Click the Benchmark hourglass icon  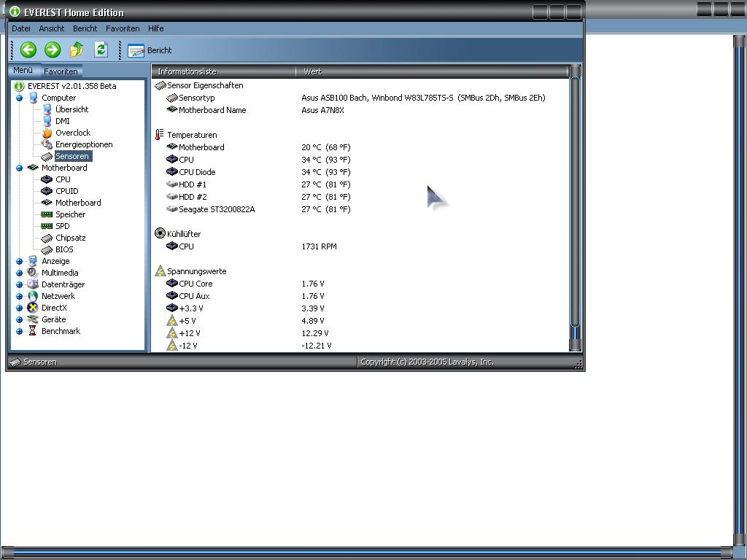pos(32,331)
